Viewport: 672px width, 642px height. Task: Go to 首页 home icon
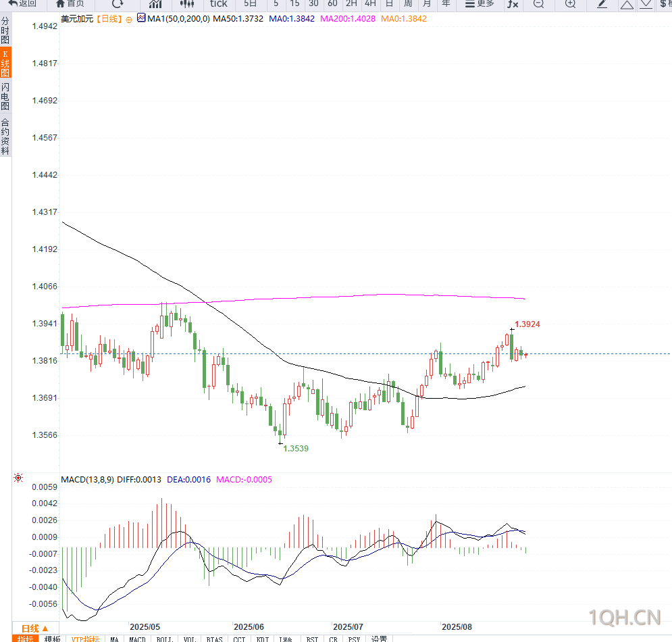click(x=60, y=3)
